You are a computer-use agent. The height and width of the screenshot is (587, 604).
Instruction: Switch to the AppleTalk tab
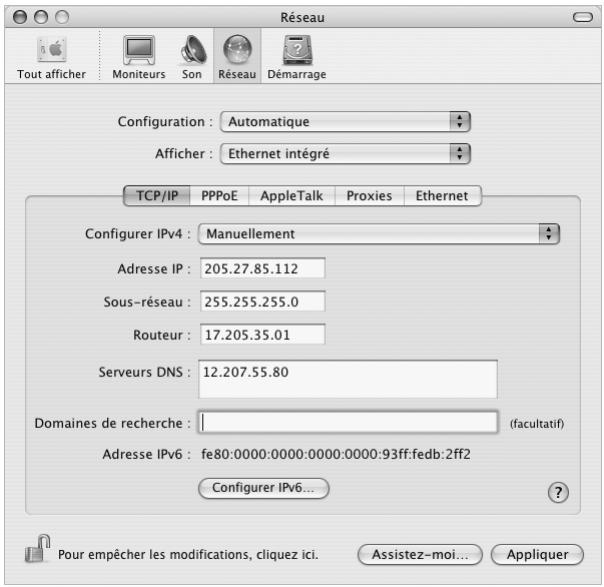(x=292, y=196)
